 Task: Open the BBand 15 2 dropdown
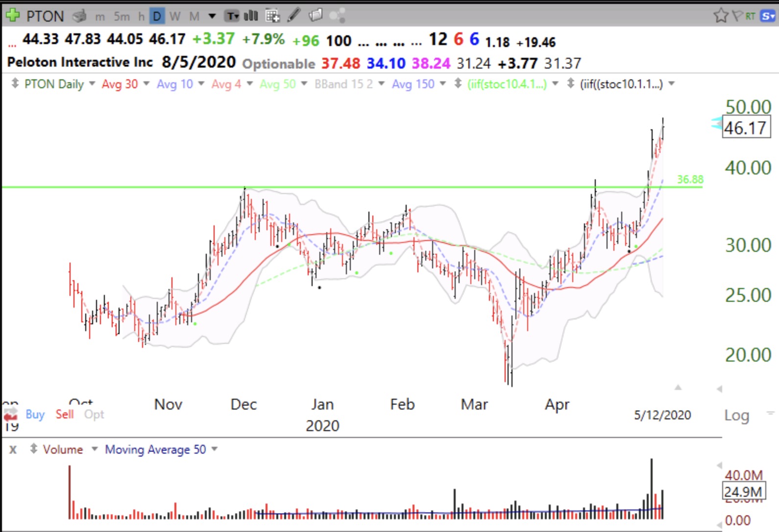tap(381, 84)
